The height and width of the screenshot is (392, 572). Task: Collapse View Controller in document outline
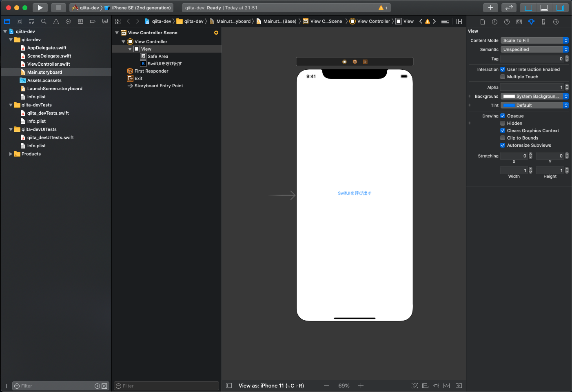tap(123, 42)
